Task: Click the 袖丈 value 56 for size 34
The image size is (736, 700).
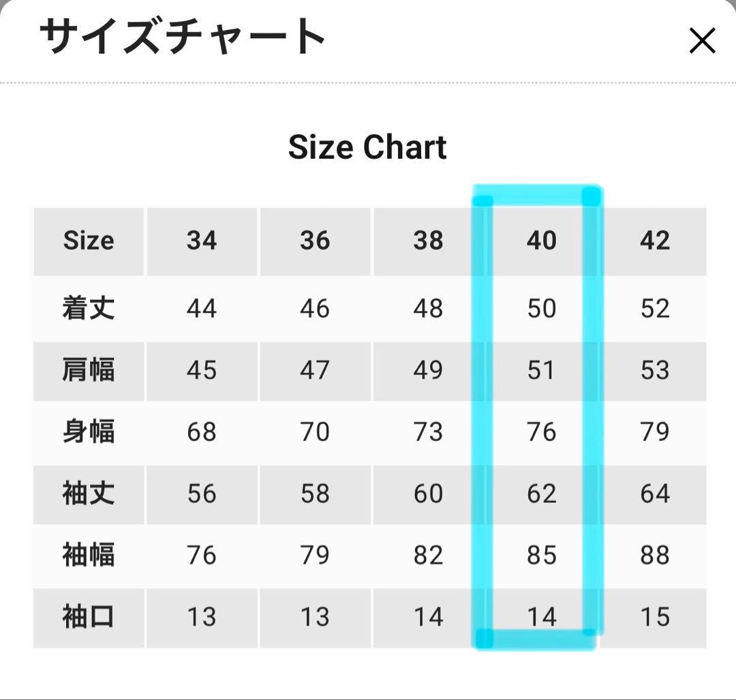Action: (x=202, y=494)
